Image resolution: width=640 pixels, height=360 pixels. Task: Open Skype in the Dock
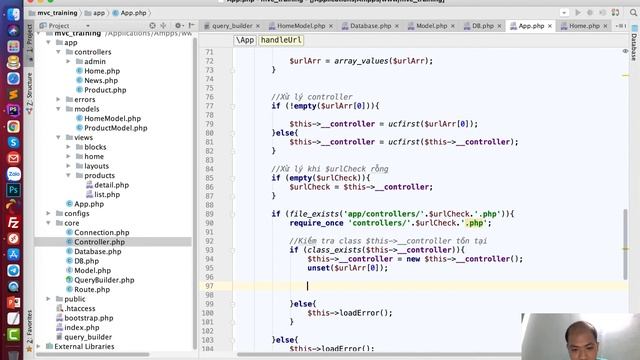[x=13, y=142]
